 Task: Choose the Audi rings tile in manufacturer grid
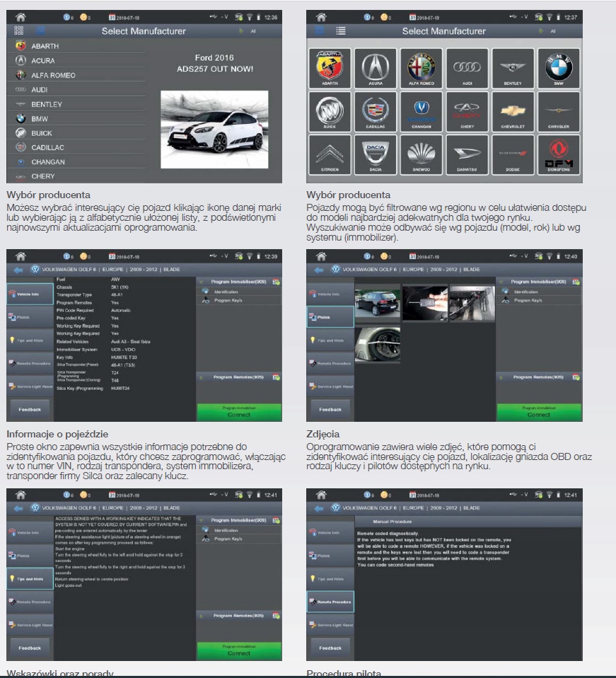[x=467, y=69]
